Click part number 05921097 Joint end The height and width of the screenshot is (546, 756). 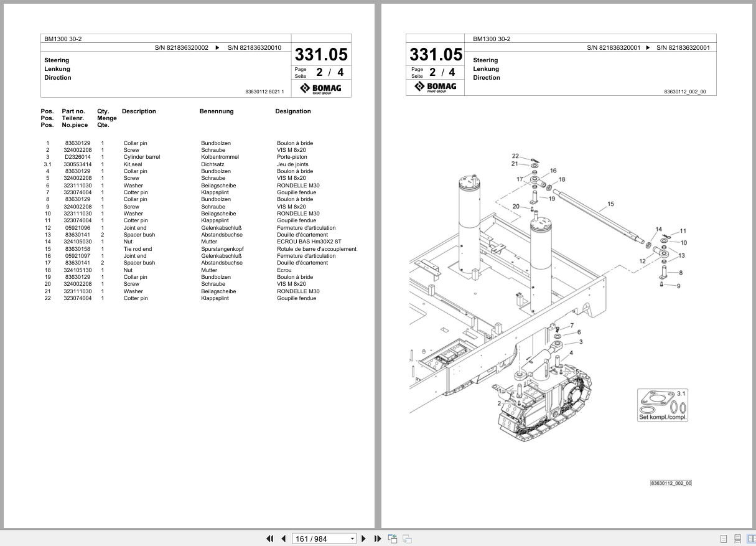(77, 256)
